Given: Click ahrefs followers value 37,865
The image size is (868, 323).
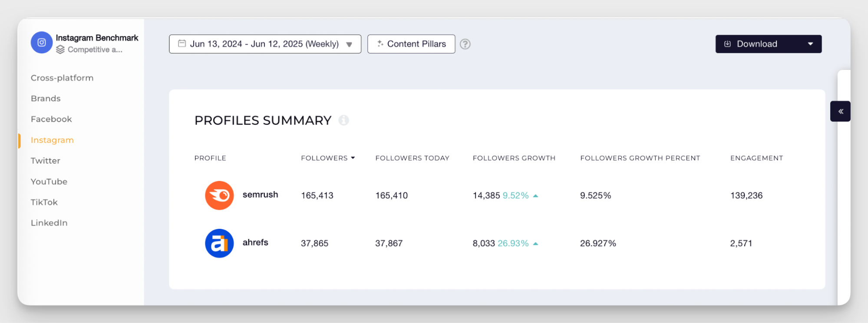Looking at the screenshot, I should pyautogui.click(x=315, y=243).
